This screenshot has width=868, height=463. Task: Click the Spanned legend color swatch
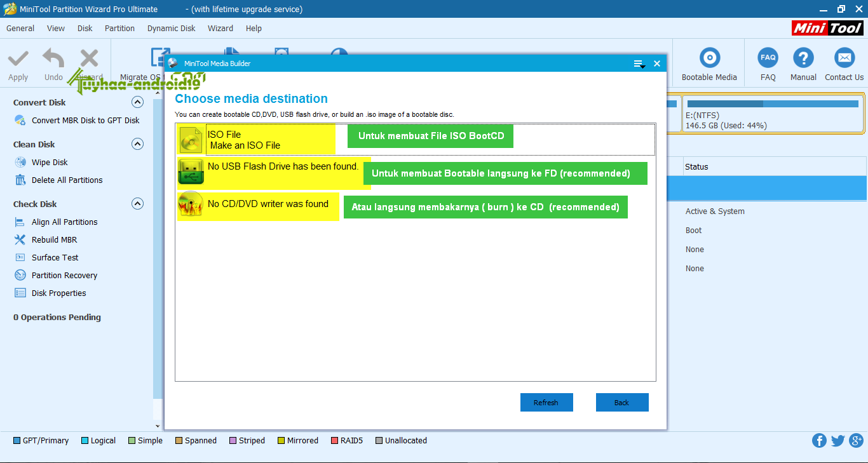pos(179,440)
